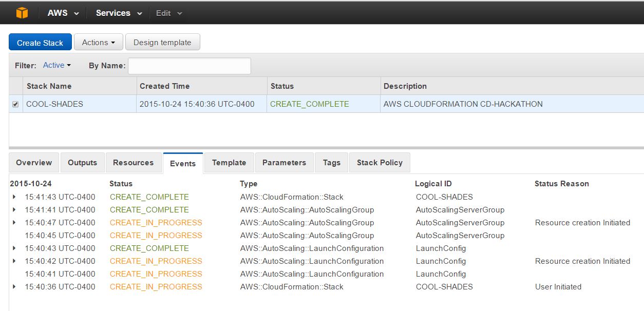
Task: Expand the 15:41:41 event row
Action: tap(14, 210)
